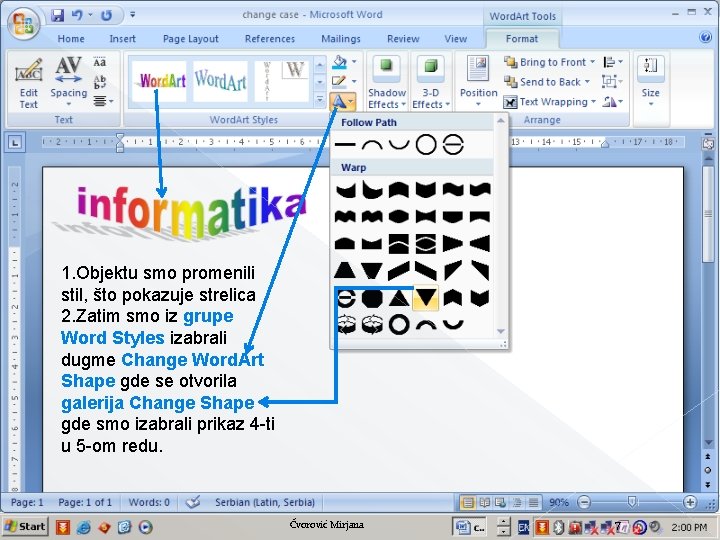720x540 pixels.
Task: Open the Page Layout tab
Action: [191, 39]
